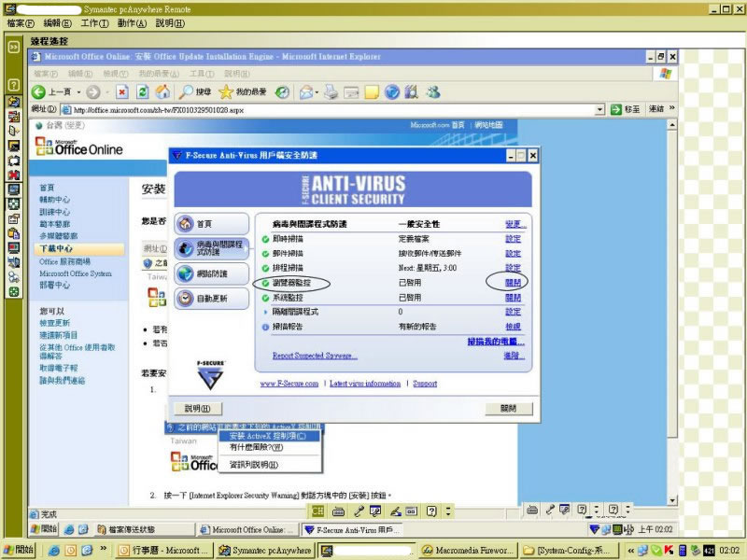Open the History icon in IE toolbar
Image resolution: width=747 pixels, height=560 pixels.
pos(282,91)
